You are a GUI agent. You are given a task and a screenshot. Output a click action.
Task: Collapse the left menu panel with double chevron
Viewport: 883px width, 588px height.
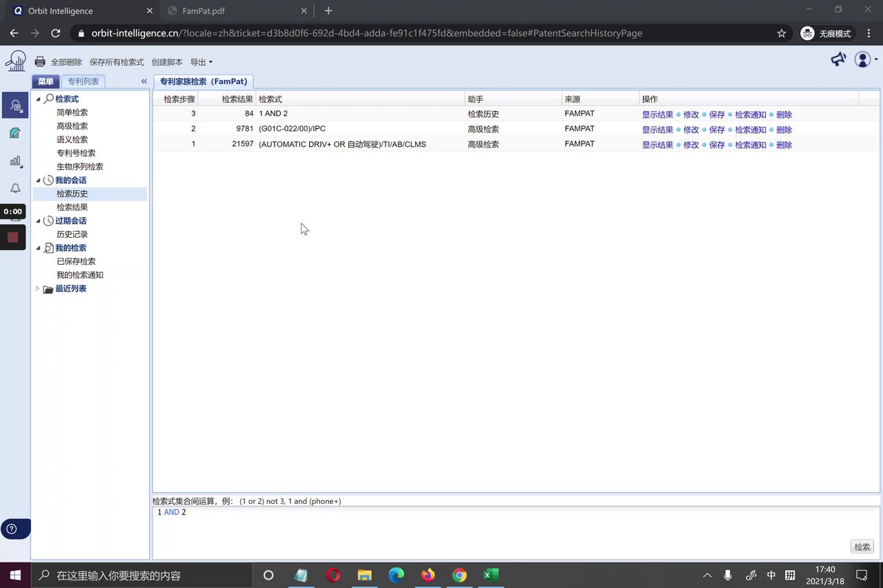click(x=144, y=81)
